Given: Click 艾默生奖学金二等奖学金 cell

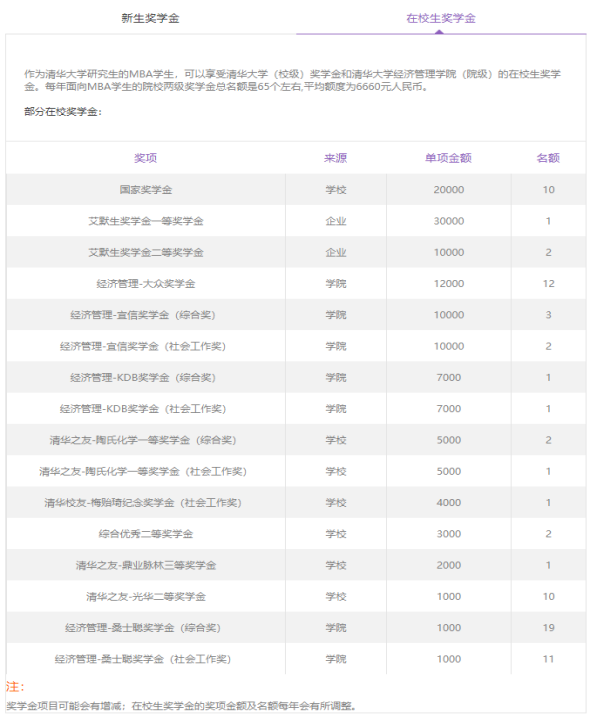Looking at the screenshot, I should pyautogui.click(x=146, y=252).
